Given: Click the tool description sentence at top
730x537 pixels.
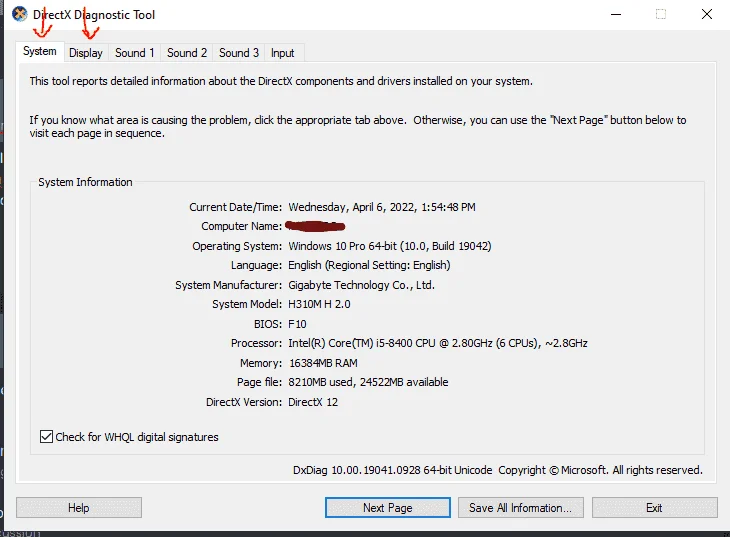Looking at the screenshot, I should 281,81.
